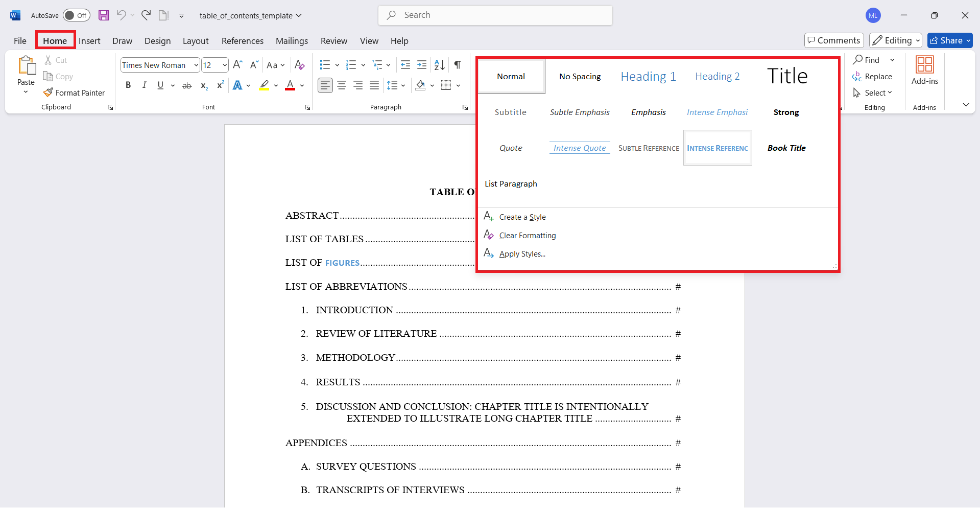Open Clipboard pane launcher
This screenshot has width=980, height=508.
pyautogui.click(x=110, y=107)
